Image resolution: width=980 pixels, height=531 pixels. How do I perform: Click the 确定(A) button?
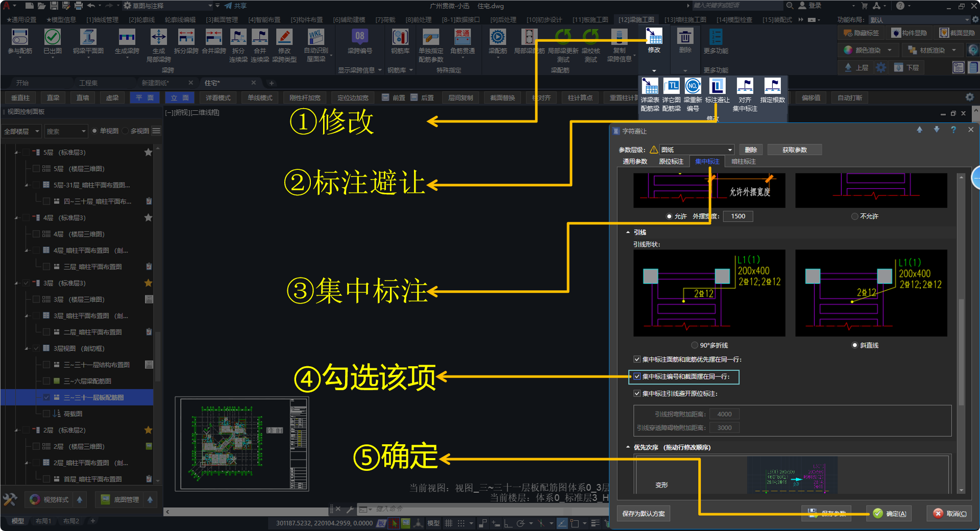pyautogui.click(x=890, y=514)
